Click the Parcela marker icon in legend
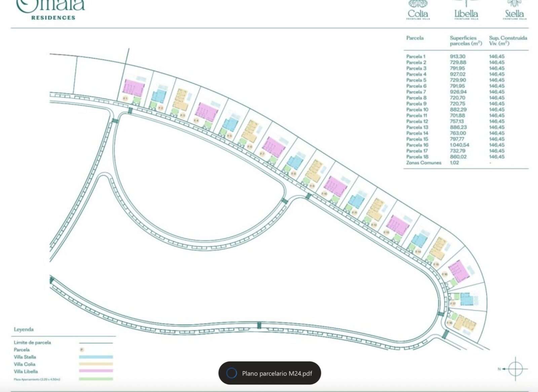Viewport: 538px width, 392px height. 82,350
